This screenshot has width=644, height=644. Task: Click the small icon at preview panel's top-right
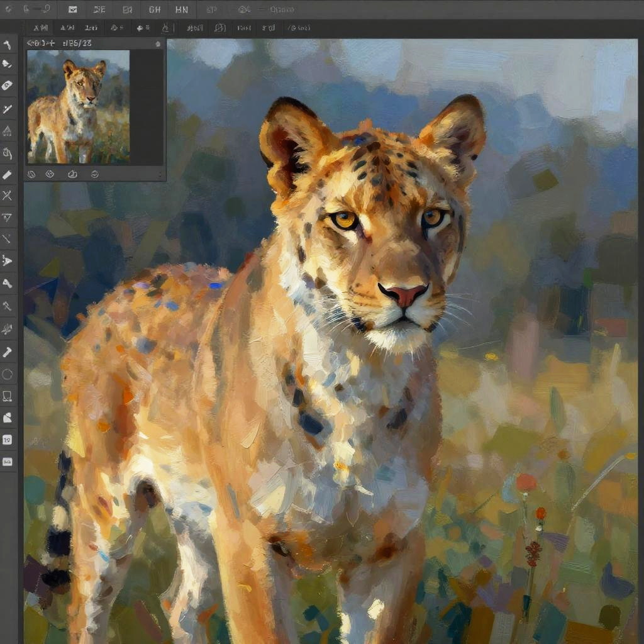coord(157,44)
